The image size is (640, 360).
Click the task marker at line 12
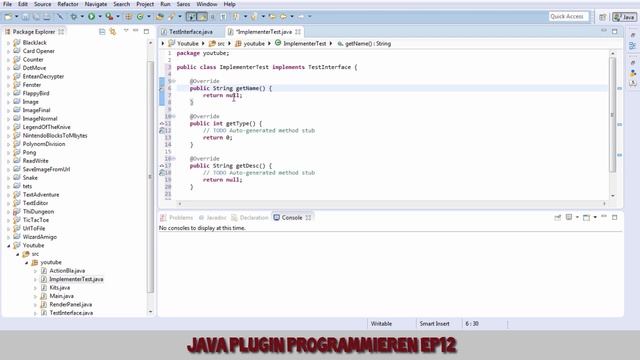(162, 131)
